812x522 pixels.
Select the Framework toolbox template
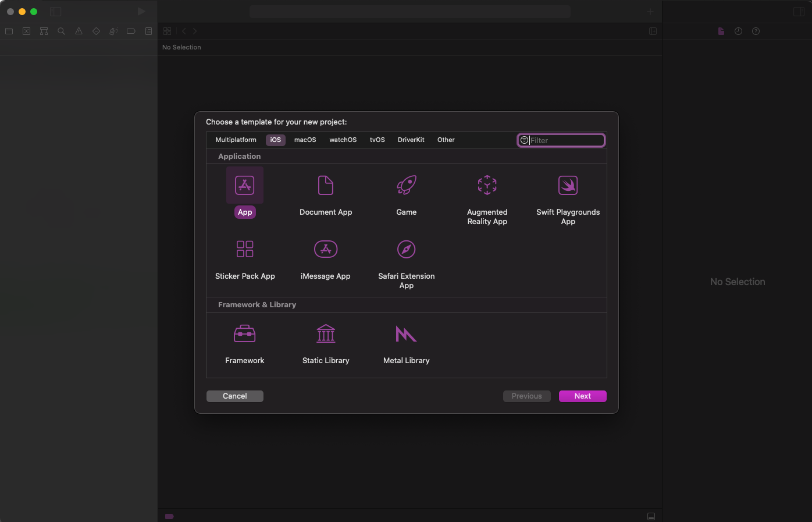(x=245, y=333)
